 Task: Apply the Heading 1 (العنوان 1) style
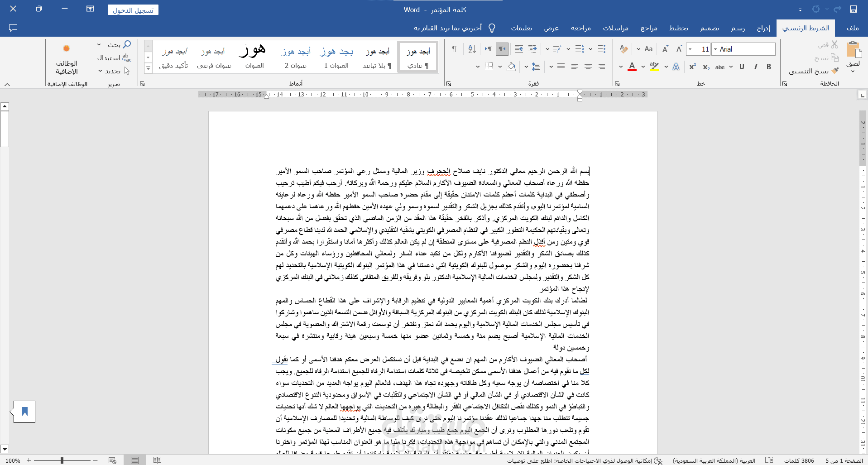(336, 57)
